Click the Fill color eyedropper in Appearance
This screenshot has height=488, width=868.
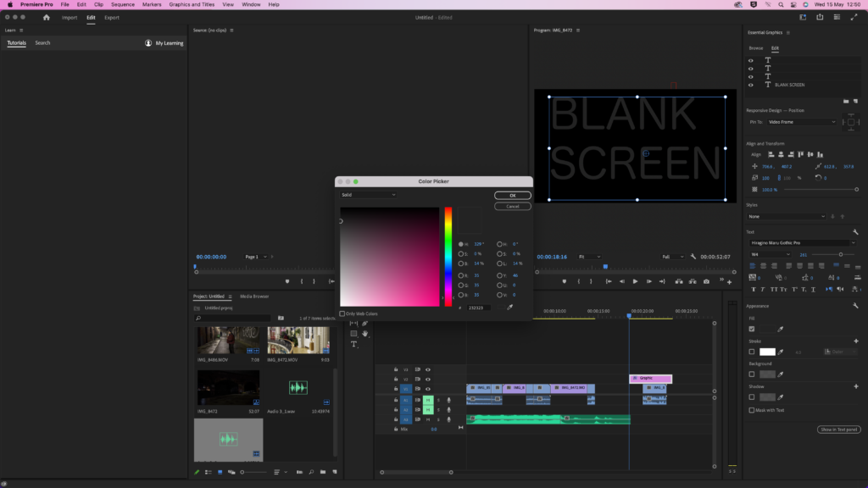[781, 329]
